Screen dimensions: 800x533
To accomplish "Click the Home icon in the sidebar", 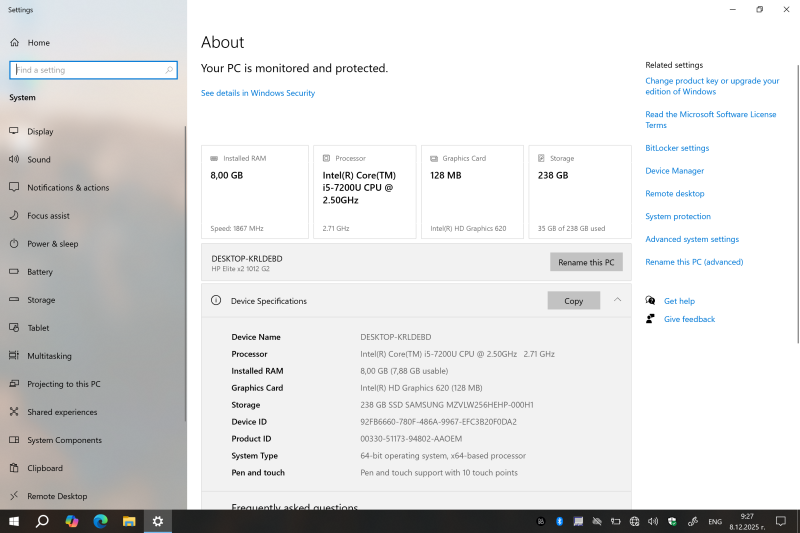I will [15, 43].
